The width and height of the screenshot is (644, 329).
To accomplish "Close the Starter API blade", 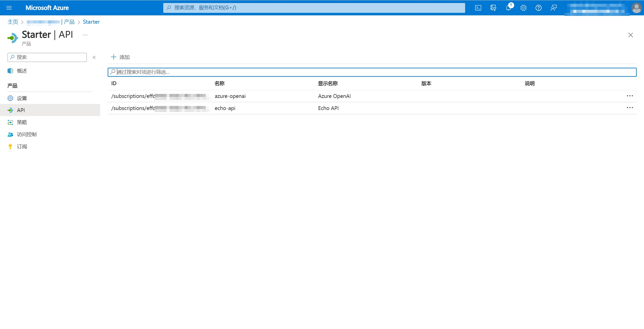I will click(630, 35).
